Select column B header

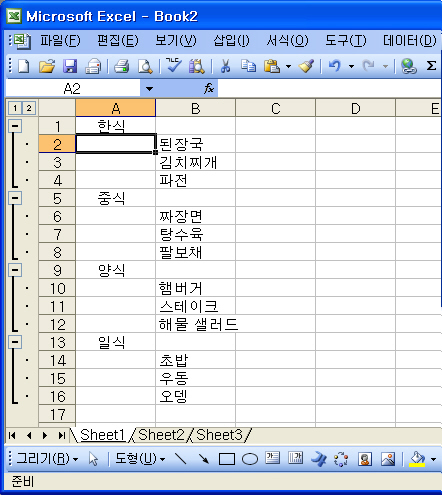[x=195, y=108]
